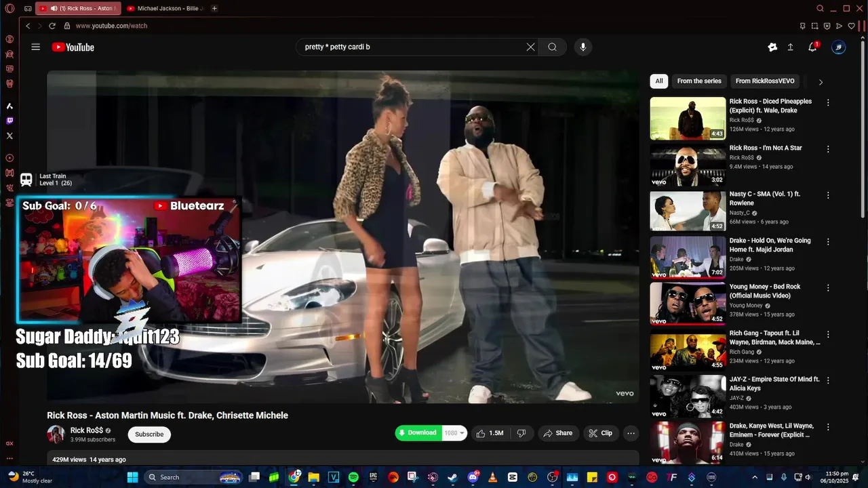This screenshot has height=488, width=868.
Task: Open options menu for Nasty C SMA
Action: (x=828, y=195)
